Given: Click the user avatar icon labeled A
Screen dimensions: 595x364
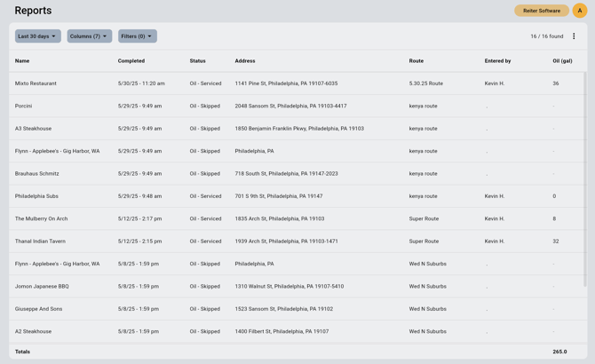Looking at the screenshot, I should pos(579,11).
